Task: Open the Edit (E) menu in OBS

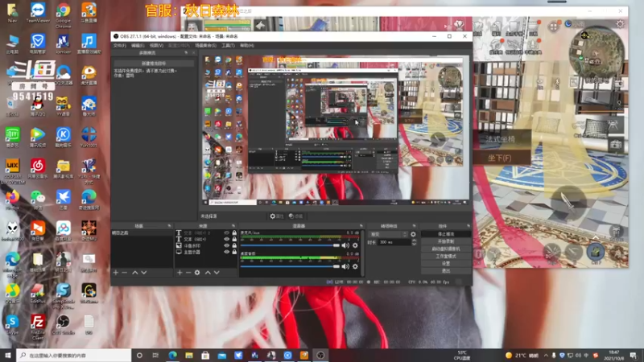Action: coord(138,46)
